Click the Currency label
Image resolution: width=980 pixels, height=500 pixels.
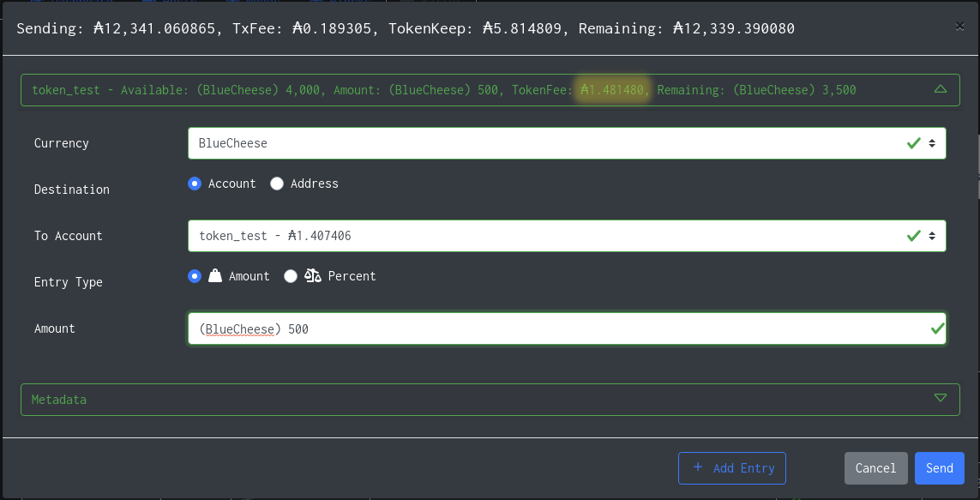click(x=61, y=143)
